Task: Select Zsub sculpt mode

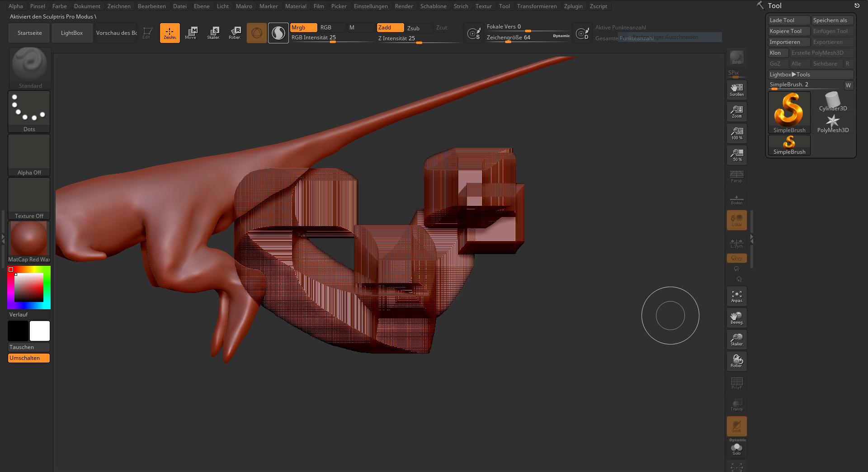Action: click(419, 28)
